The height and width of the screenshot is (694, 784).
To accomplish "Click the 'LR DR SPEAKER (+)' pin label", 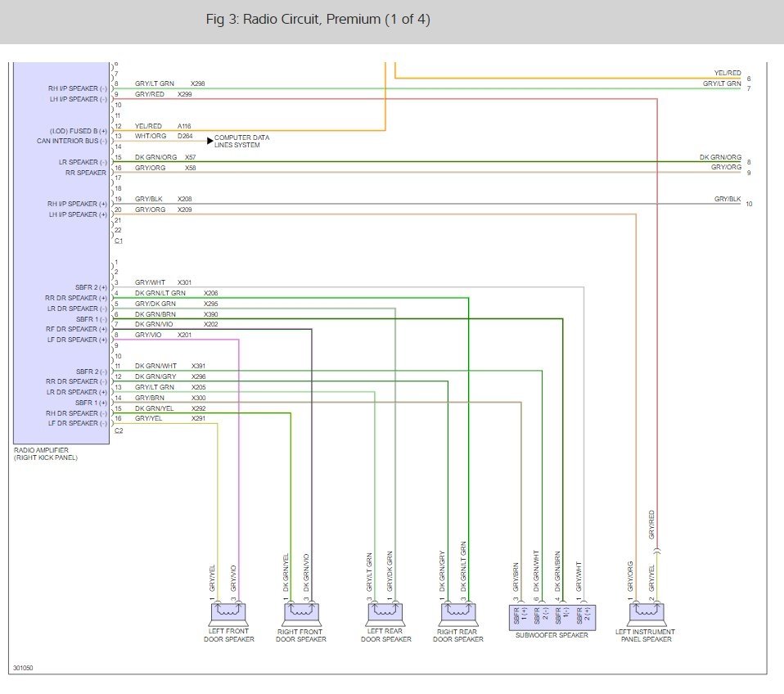I will pos(77,392).
